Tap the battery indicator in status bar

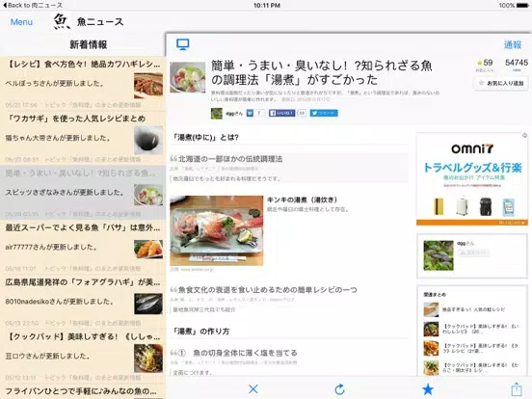click(521, 5)
